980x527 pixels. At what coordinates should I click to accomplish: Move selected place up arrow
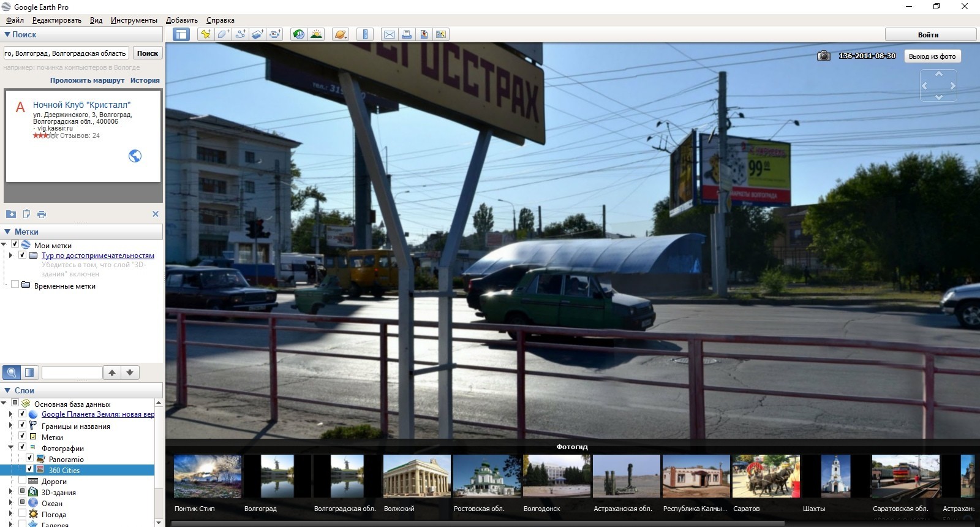tap(112, 372)
